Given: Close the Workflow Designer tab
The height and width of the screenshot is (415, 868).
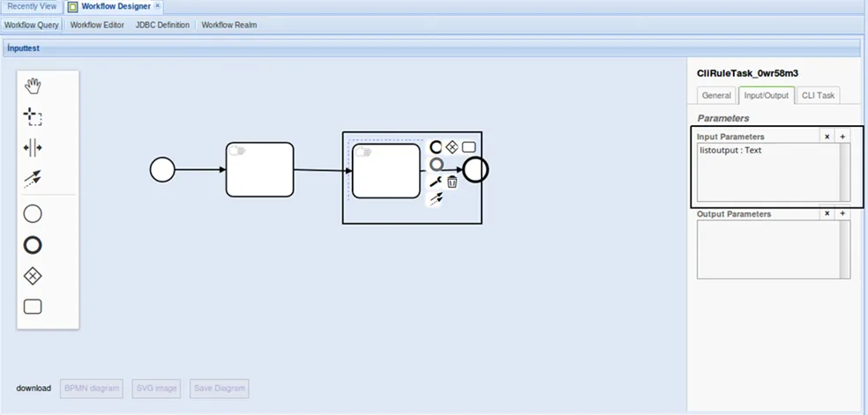Looking at the screenshot, I should pyautogui.click(x=157, y=5).
